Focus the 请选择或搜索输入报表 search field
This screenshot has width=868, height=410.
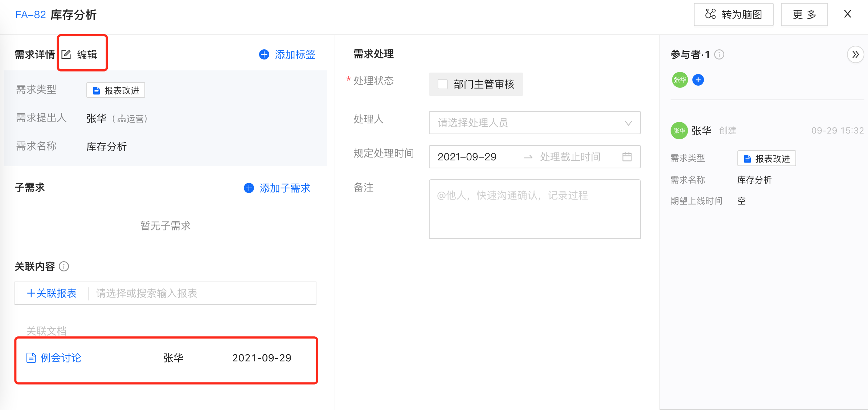201,293
